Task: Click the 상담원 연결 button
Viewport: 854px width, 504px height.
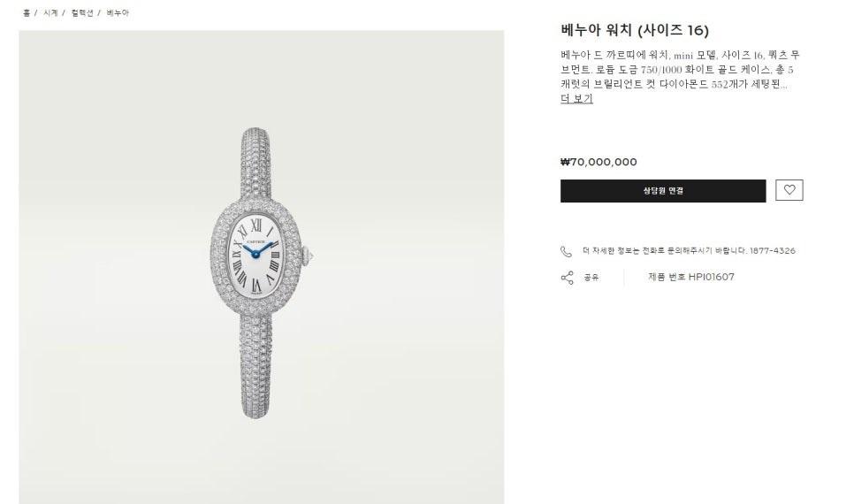Action: [x=663, y=191]
